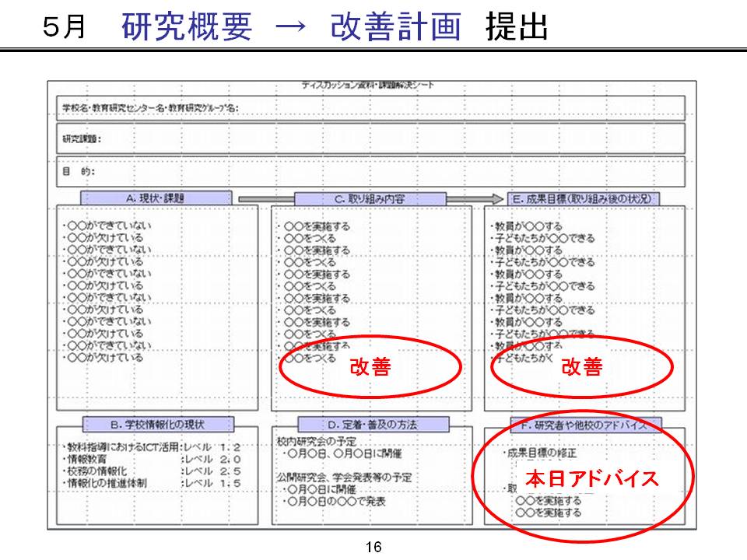Click the "校務の情報化" row label
The height and width of the screenshot is (560, 747).
coord(96,471)
